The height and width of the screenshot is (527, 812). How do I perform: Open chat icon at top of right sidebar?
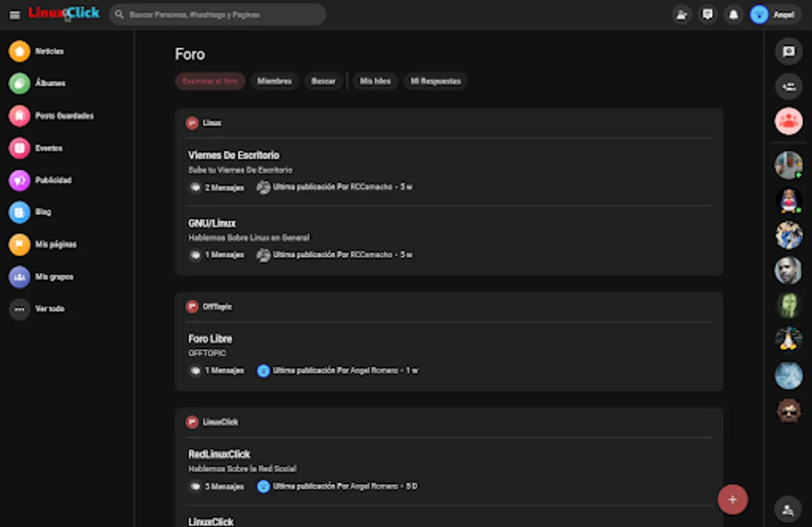[789, 52]
